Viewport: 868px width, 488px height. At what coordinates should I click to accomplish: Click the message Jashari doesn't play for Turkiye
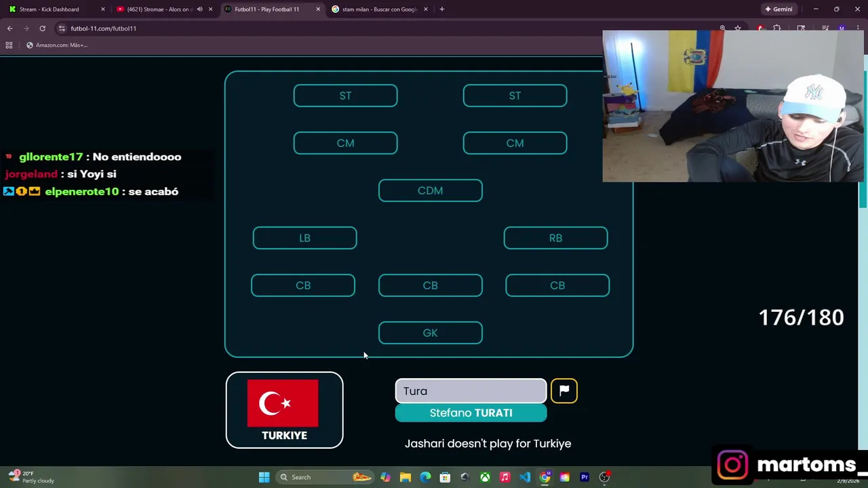[x=488, y=443]
